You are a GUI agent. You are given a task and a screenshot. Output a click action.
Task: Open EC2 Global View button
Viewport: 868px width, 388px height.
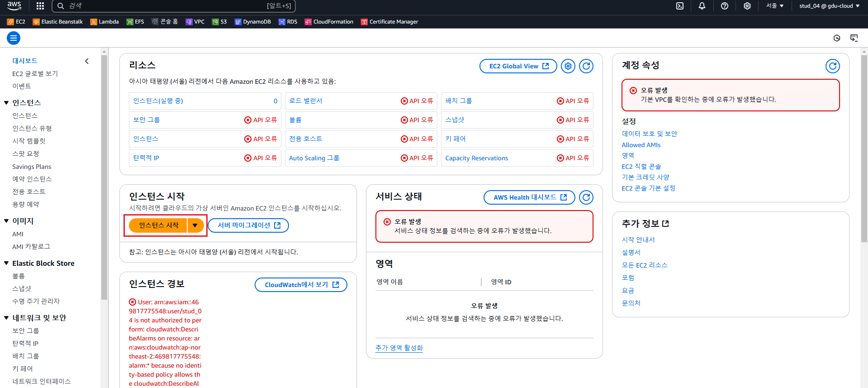pyautogui.click(x=518, y=66)
